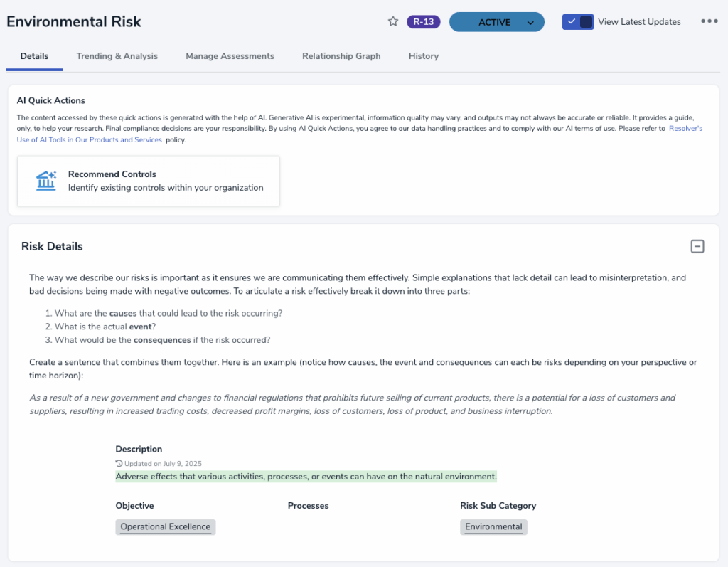
Task: Open the three-dot more options menu
Action: pyautogui.click(x=709, y=21)
